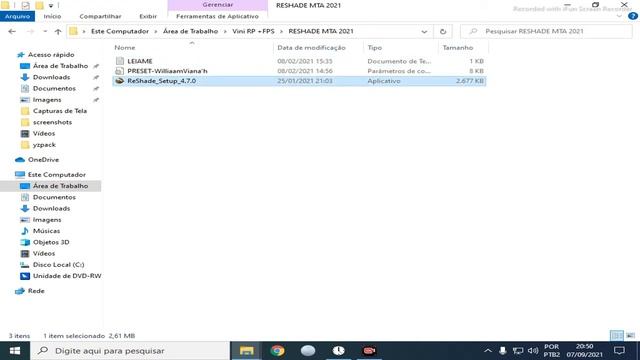This screenshot has height=360, width=640.
Task: Click RESHADE MTA 2021 breadcrumb segment
Action: tap(321, 31)
